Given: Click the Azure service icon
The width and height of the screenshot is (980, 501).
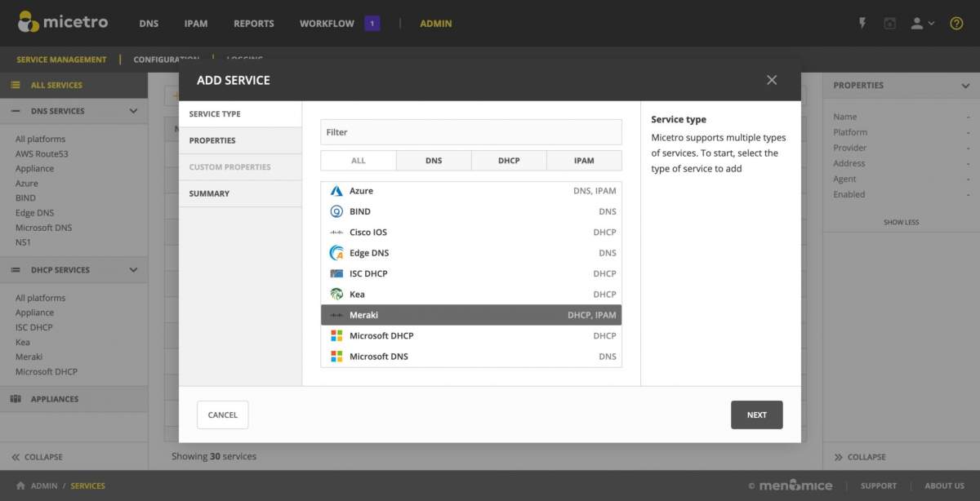Looking at the screenshot, I should point(336,191).
